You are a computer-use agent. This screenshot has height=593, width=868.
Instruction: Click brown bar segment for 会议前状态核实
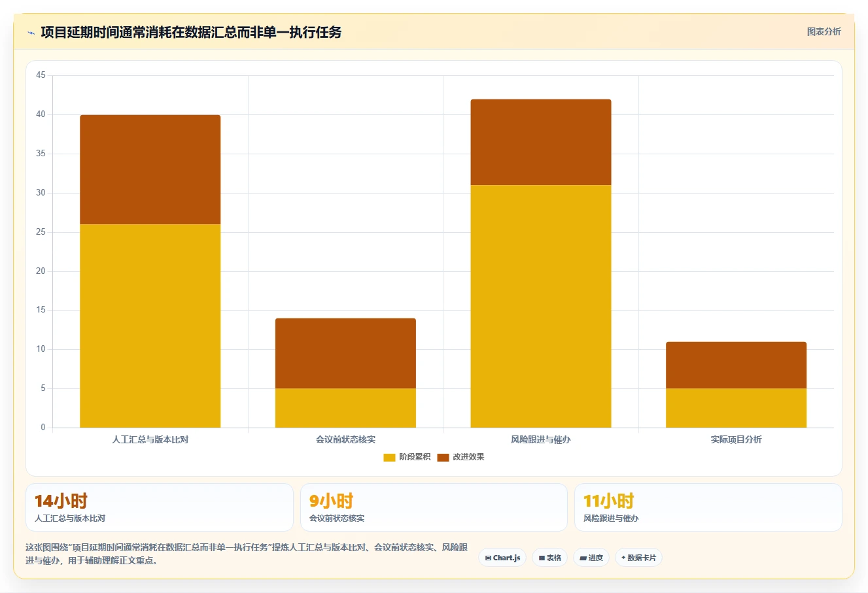[x=345, y=354]
